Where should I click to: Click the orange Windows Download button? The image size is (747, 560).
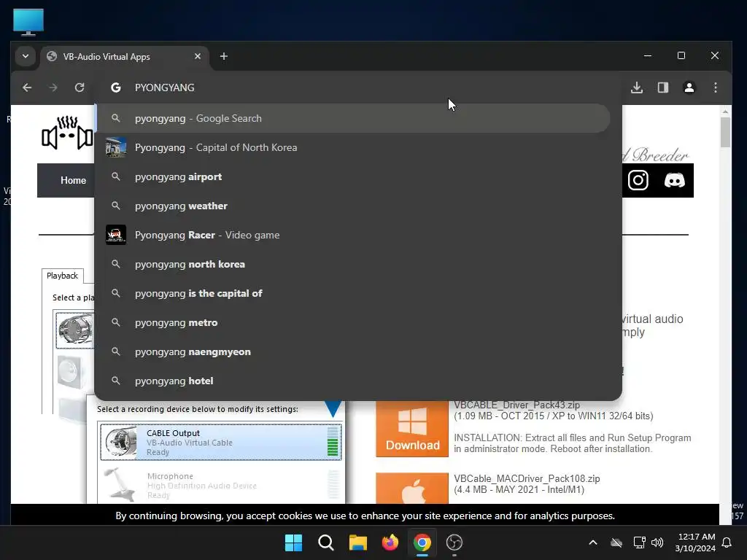412,429
